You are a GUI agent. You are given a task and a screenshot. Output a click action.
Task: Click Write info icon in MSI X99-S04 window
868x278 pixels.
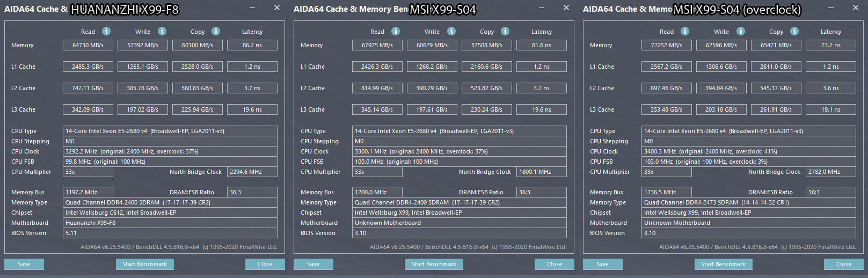click(451, 31)
